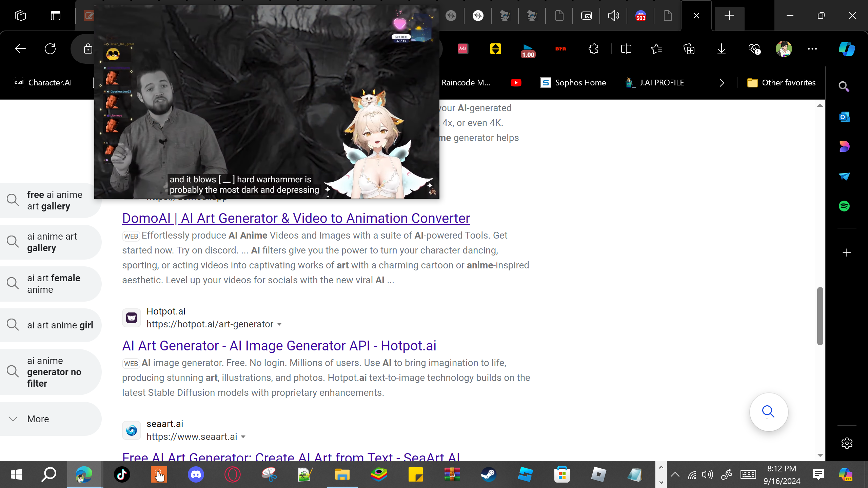Open the SeaArt AI Free Art Generator link
Viewport: 868px width, 488px height.
(x=291, y=456)
